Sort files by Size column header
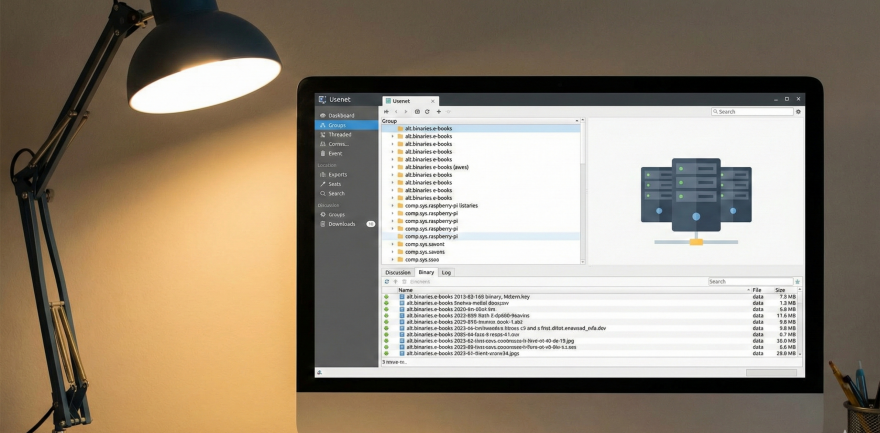Viewport: 880px width, 433px height. 780,290
